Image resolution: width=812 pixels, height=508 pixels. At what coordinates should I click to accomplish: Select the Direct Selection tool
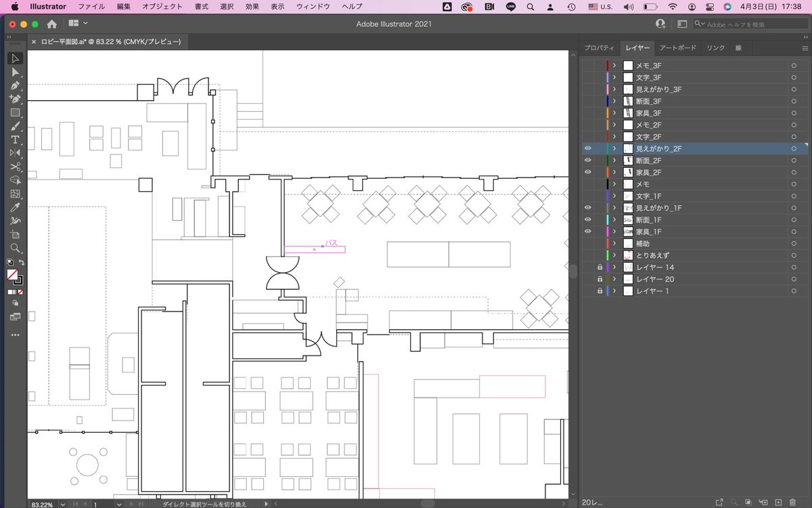(15, 72)
